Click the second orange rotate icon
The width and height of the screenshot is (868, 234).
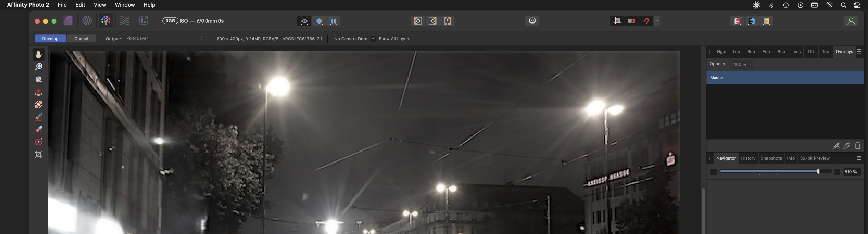tap(433, 21)
